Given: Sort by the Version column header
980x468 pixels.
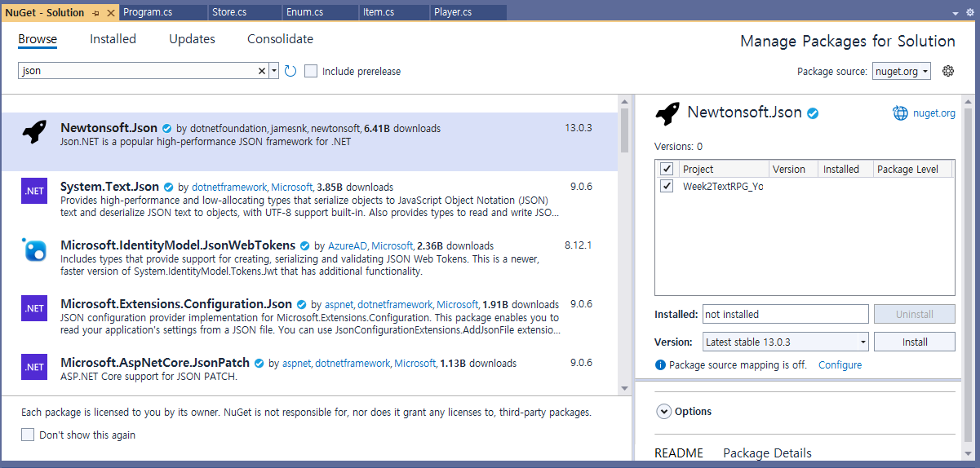Looking at the screenshot, I should (x=793, y=169).
